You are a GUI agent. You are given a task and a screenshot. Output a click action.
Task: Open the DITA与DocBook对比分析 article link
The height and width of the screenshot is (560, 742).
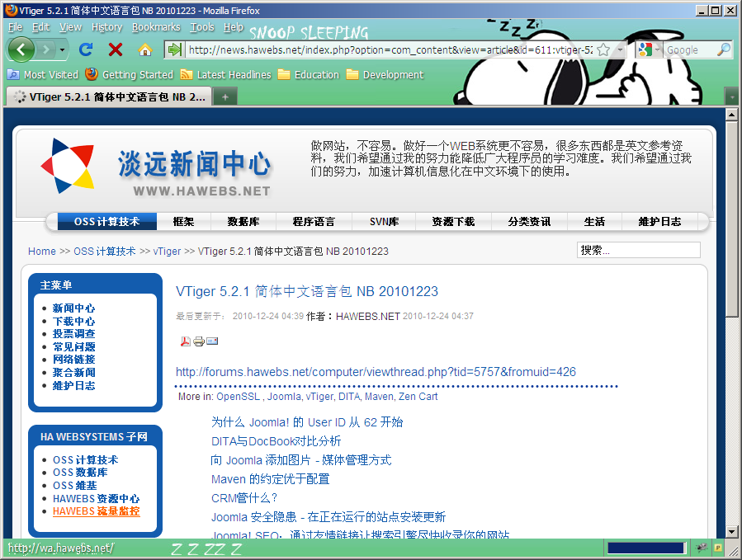[x=276, y=440]
